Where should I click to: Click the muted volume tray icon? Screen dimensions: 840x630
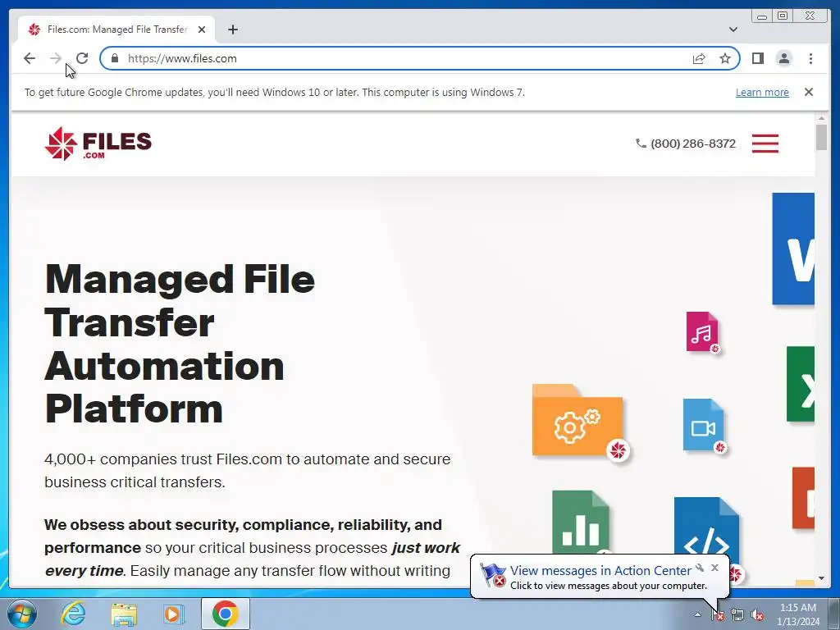pos(757,615)
